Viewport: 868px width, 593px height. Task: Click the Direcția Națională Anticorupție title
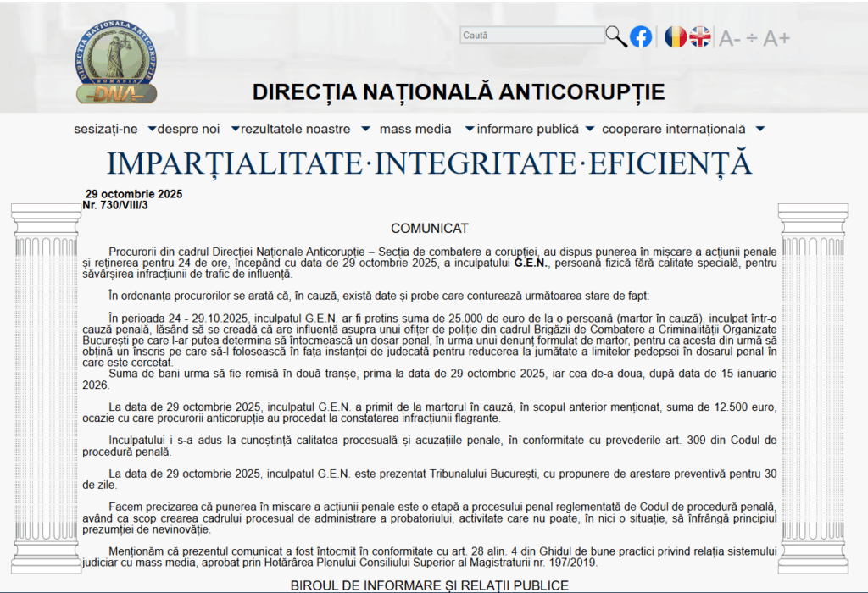tap(459, 91)
